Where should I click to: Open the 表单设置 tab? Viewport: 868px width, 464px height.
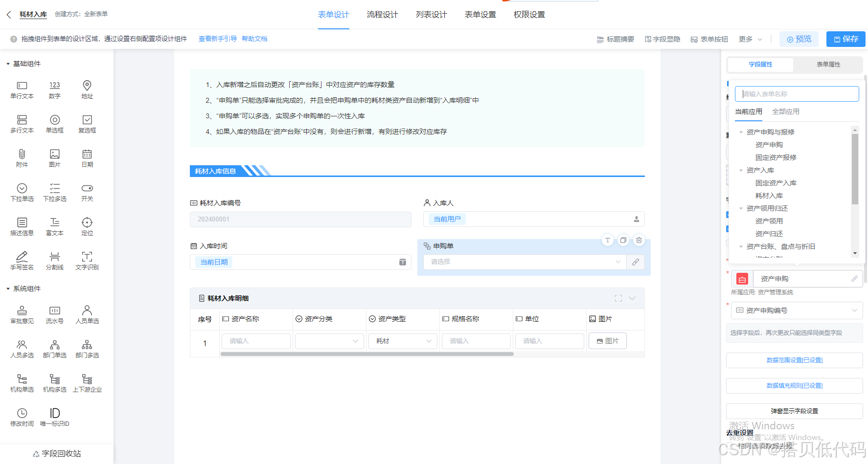480,15
